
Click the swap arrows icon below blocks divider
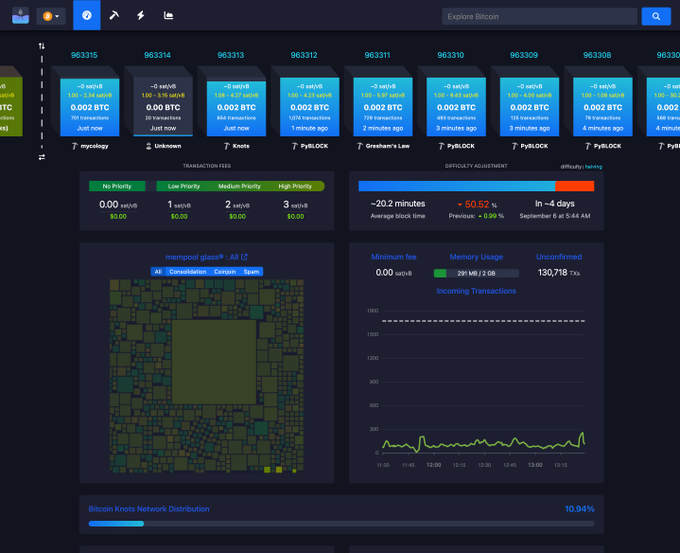[42, 157]
